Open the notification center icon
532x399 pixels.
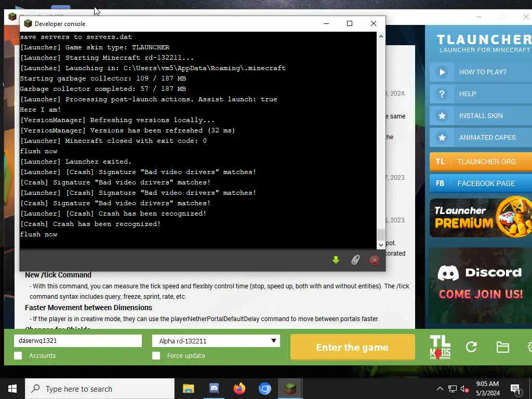click(516, 389)
